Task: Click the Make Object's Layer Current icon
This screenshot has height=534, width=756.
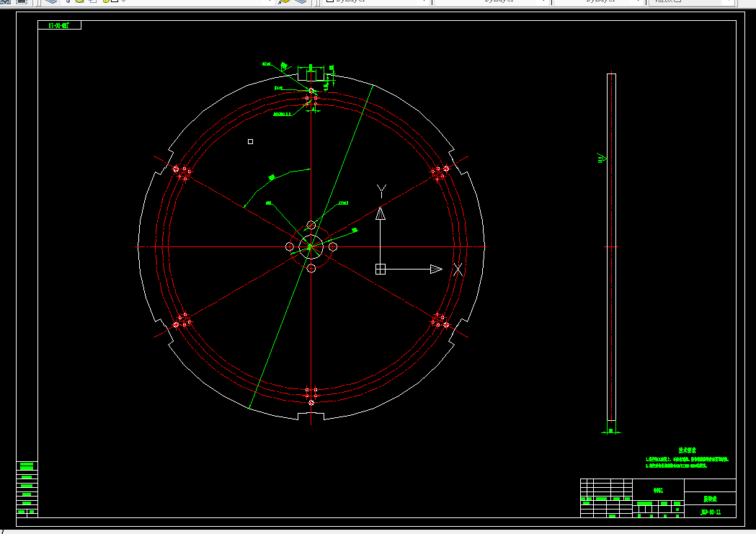Action: point(284,1)
